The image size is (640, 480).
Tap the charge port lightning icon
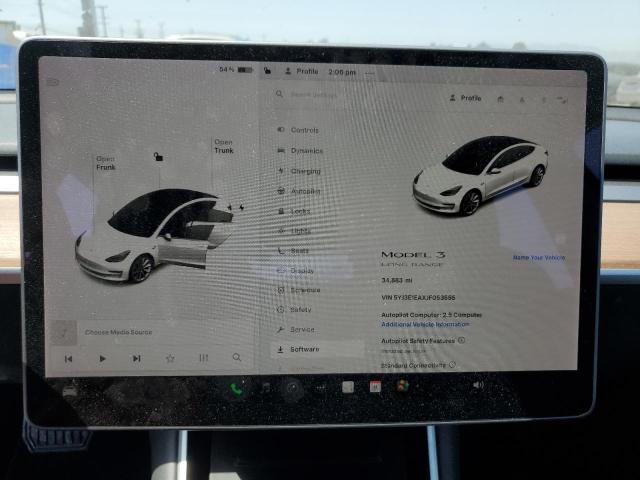click(x=242, y=207)
